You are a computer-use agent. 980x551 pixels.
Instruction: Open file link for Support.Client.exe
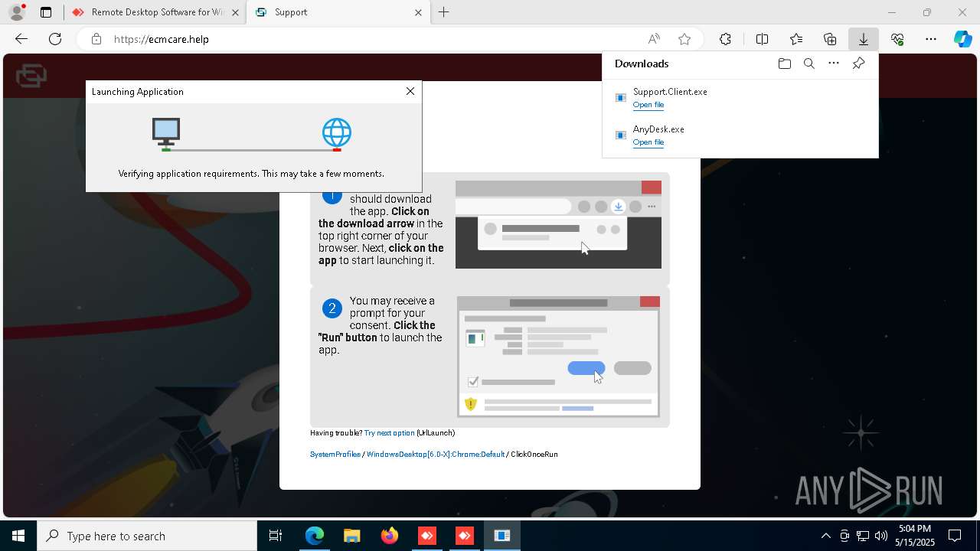(x=648, y=105)
